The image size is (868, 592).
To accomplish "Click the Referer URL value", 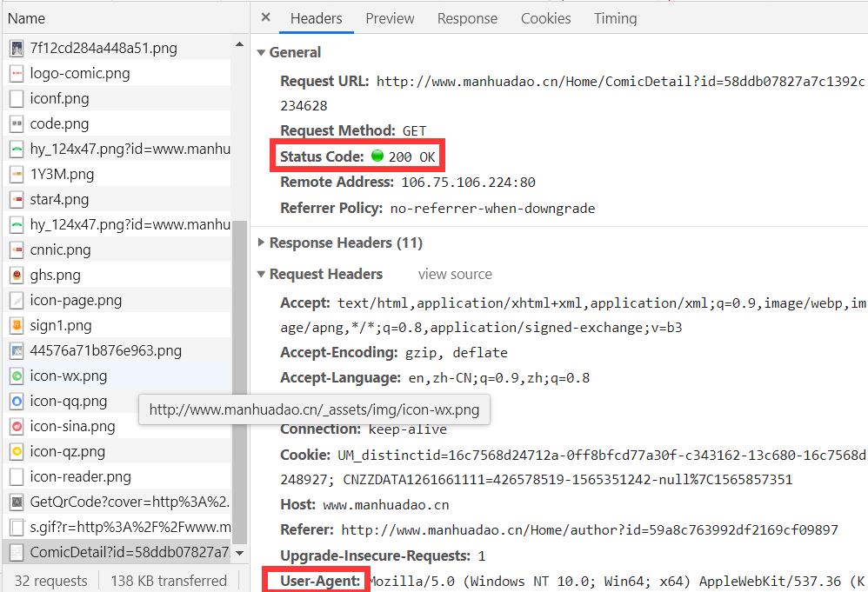I will tap(590, 530).
